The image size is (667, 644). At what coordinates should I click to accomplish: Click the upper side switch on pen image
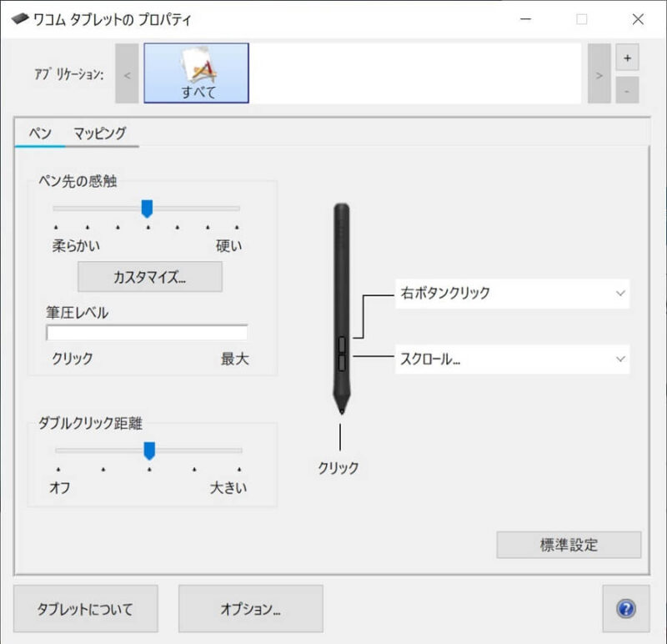click(342, 345)
